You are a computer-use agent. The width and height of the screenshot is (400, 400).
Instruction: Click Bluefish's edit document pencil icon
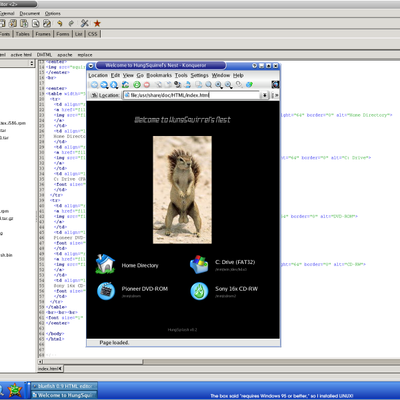47,23
